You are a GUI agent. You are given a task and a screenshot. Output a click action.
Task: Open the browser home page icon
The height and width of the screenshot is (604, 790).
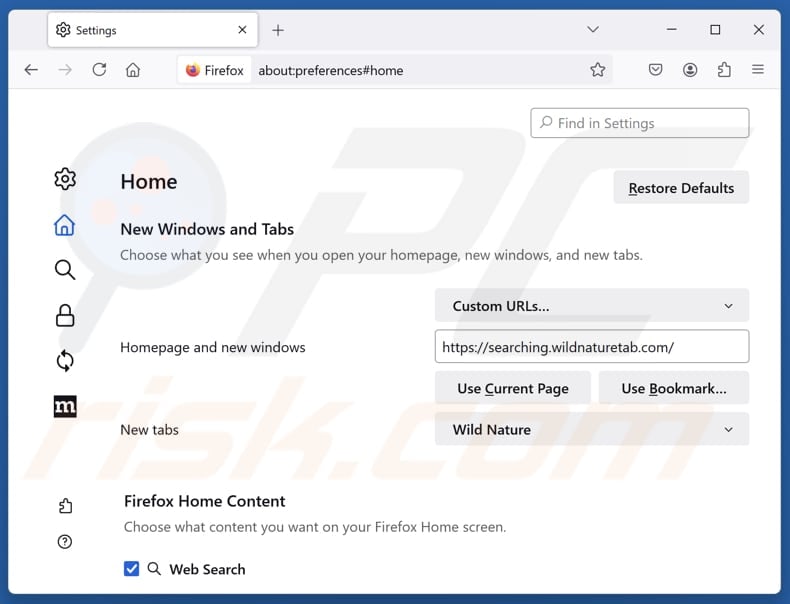(133, 70)
